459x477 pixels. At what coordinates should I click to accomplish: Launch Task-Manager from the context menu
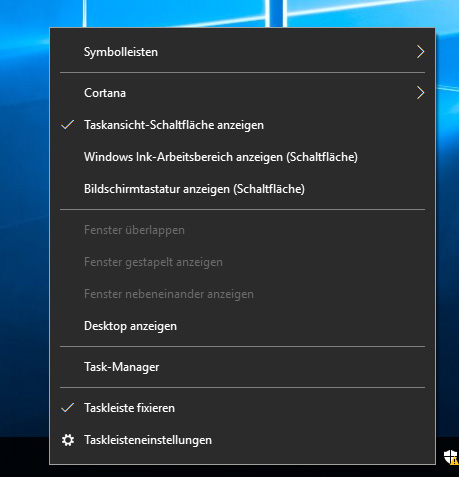(242, 367)
